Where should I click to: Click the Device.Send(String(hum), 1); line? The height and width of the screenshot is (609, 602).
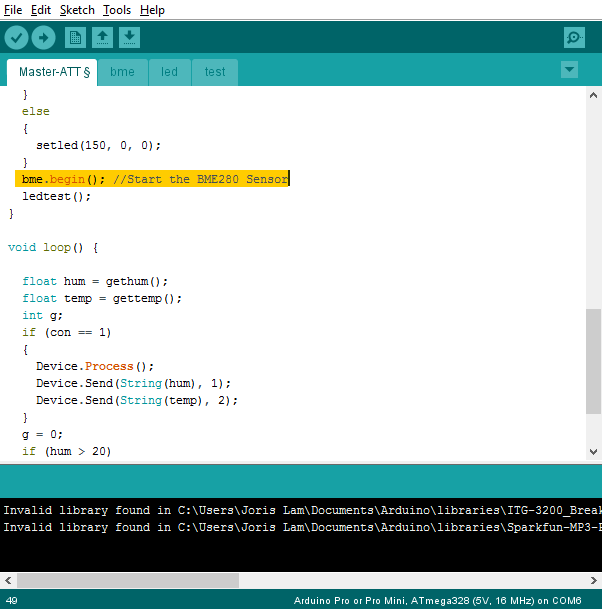pos(133,384)
